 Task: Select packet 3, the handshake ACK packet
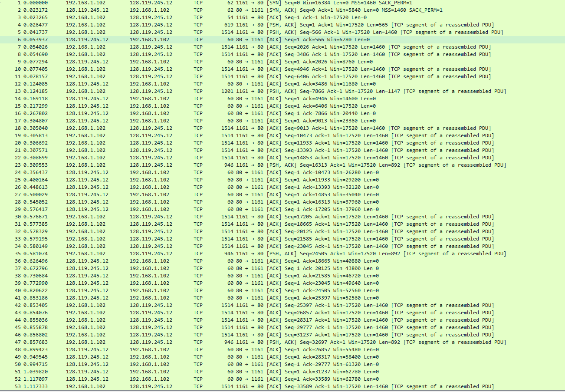pyautogui.click(x=174, y=17)
